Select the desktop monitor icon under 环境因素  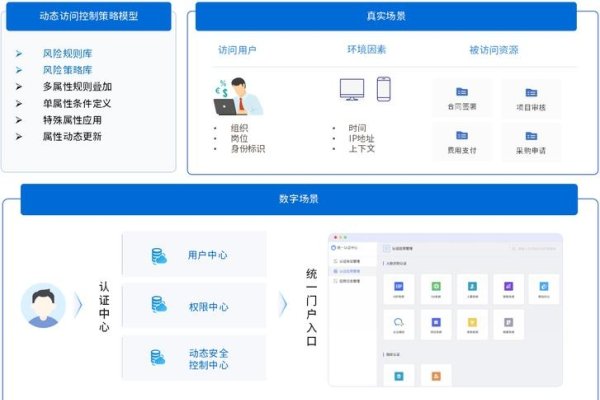pyautogui.click(x=352, y=90)
